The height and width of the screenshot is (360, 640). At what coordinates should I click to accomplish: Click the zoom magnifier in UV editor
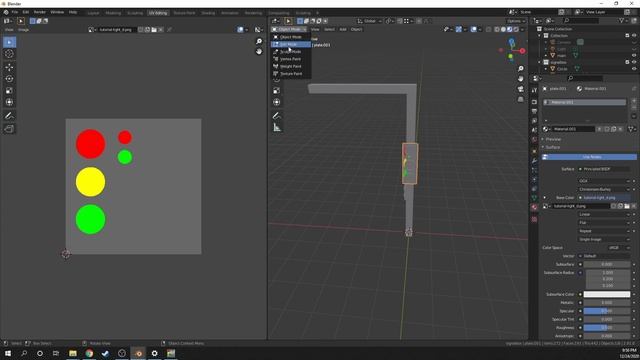pos(259,41)
